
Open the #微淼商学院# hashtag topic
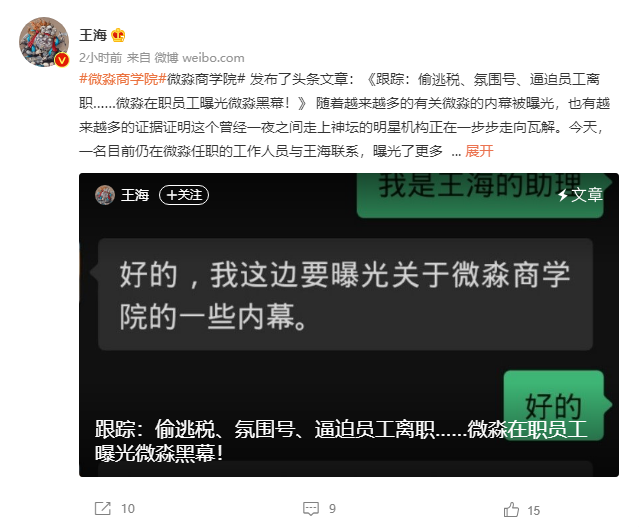(123, 79)
